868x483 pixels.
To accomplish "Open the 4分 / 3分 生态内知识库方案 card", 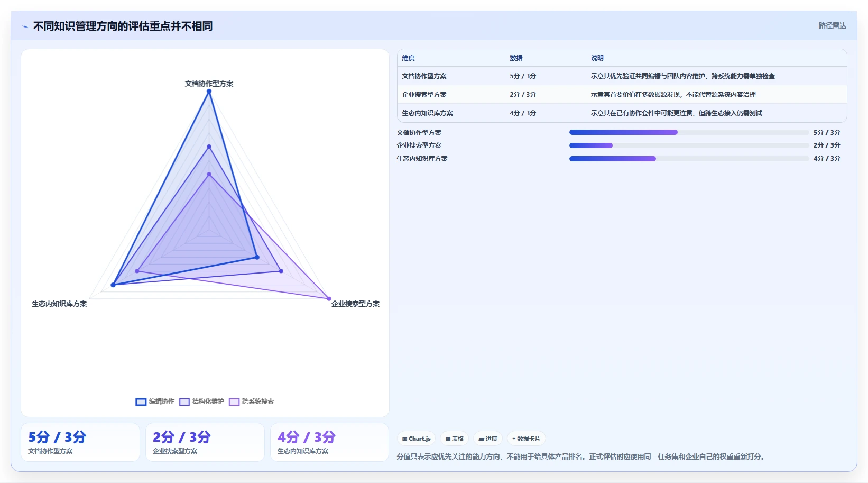I will point(330,442).
